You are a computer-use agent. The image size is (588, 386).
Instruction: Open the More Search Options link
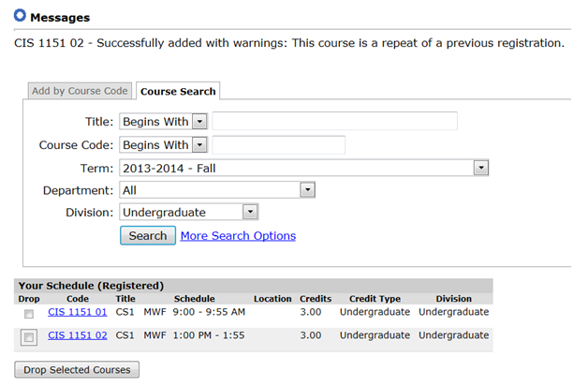point(238,235)
